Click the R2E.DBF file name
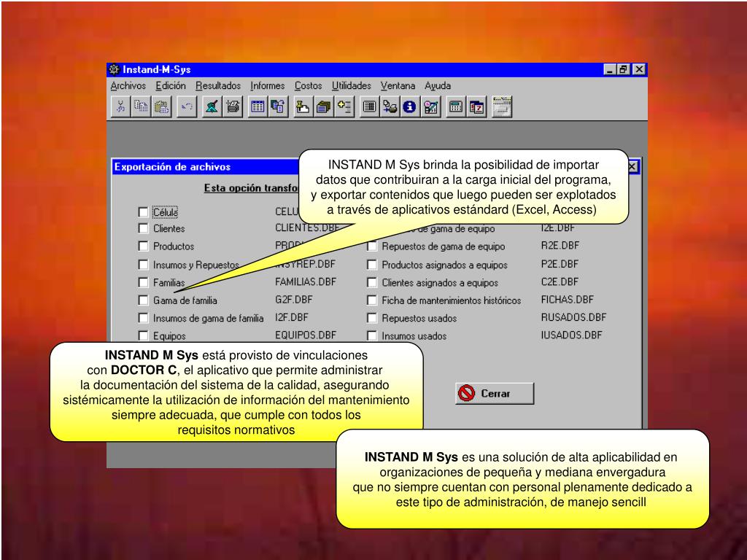 point(560,246)
